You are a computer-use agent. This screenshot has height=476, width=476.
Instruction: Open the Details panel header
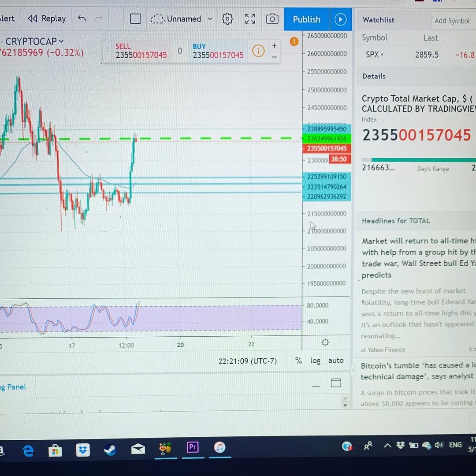pyautogui.click(x=416, y=76)
